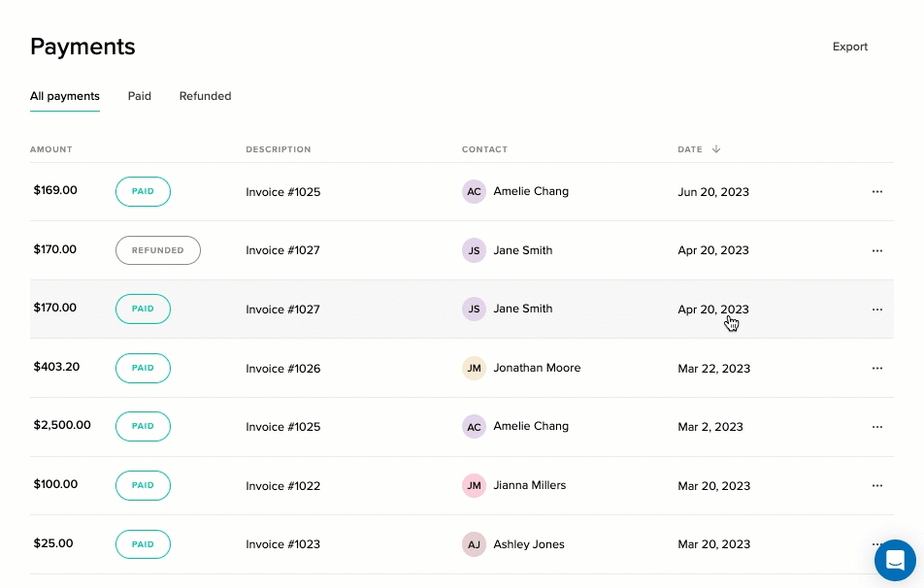Click the Payments page heading
924x588 pixels.
[x=82, y=48]
